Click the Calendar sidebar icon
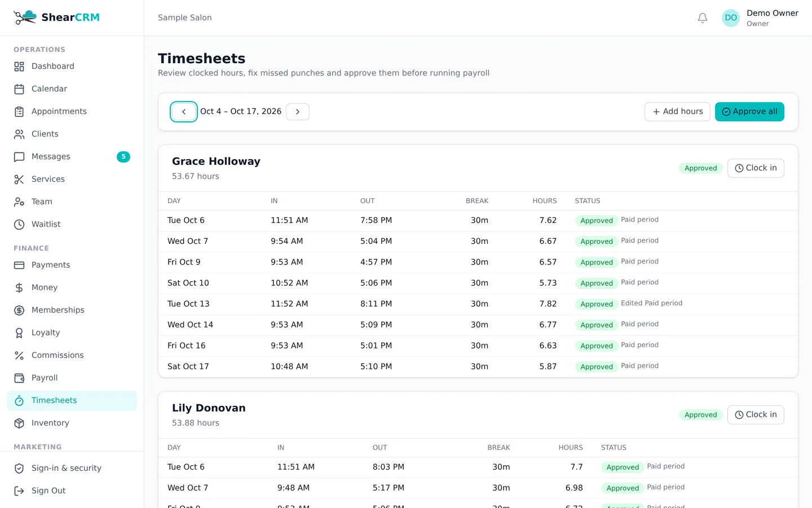 coord(19,89)
